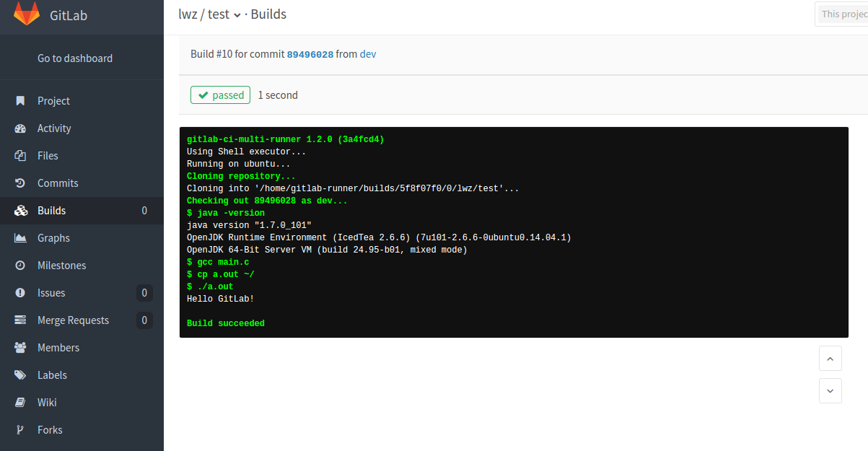Image resolution: width=868 pixels, height=451 pixels.
Task: Click the 'Cloning repository...' log line
Action: [241, 177]
